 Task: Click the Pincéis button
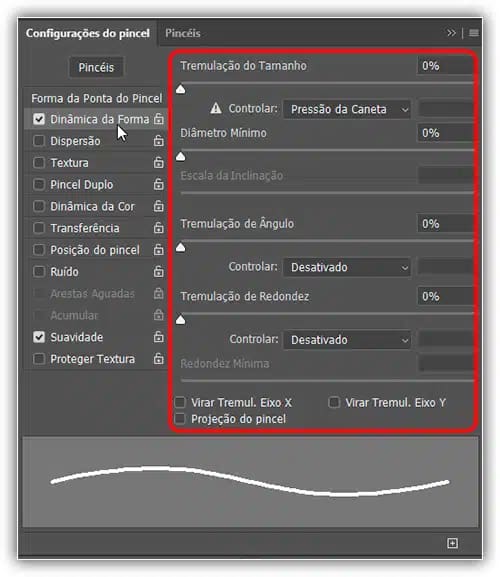pos(96,67)
